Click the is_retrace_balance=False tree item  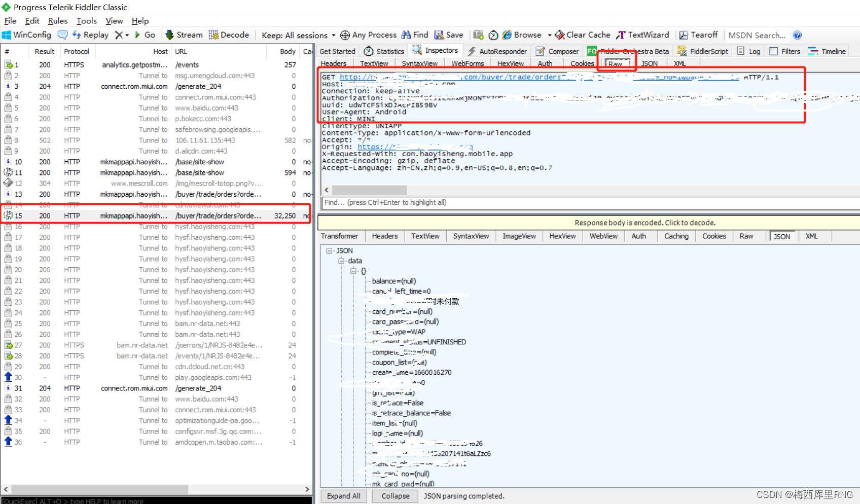[x=411, y=413]
